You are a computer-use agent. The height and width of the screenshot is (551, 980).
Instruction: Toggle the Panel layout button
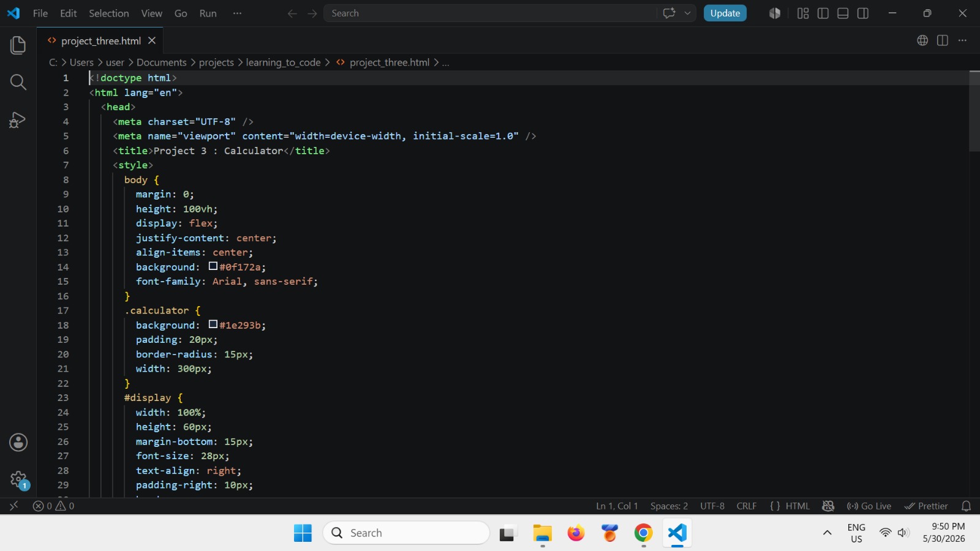(843, 13)
